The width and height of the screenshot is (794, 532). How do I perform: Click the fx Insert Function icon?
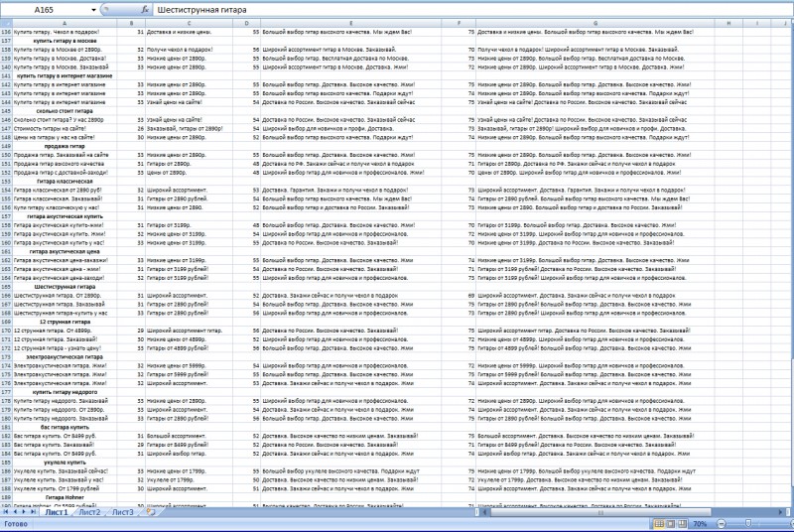tap(145, 10)
